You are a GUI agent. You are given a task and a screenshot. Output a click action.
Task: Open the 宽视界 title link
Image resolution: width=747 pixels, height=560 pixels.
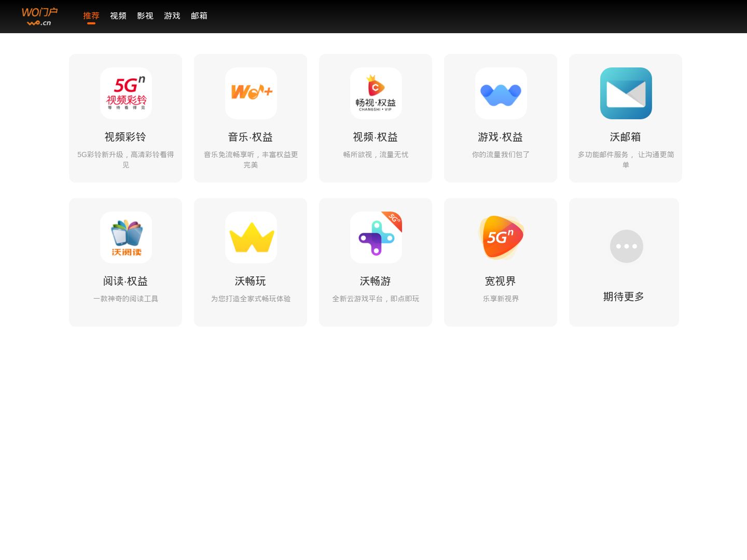pyautogui.click(x=501, y=281)
